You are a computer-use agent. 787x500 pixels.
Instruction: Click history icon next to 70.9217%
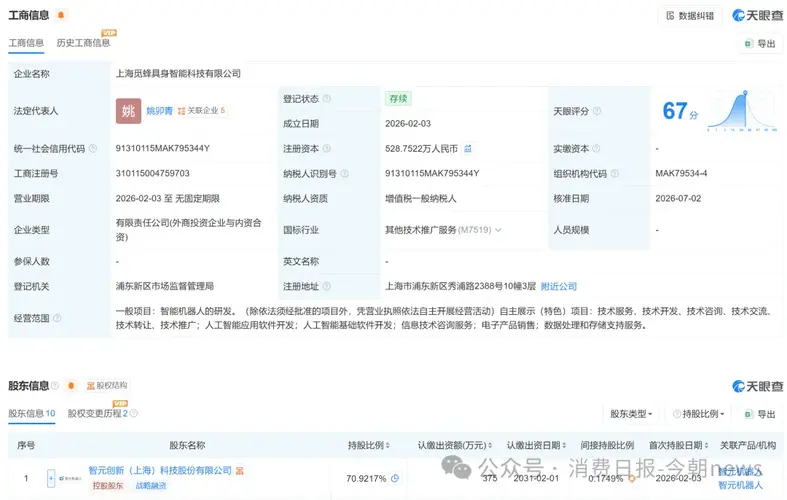pos(395,478)
